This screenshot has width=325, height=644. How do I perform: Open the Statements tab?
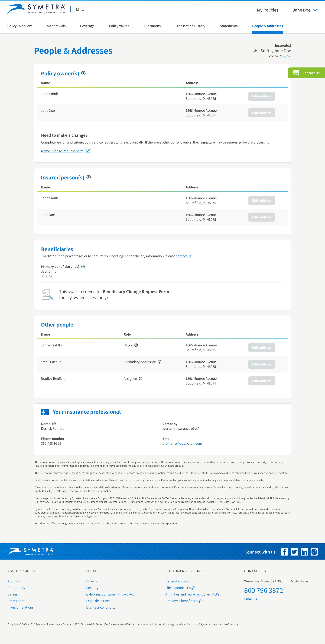(229, 26)
